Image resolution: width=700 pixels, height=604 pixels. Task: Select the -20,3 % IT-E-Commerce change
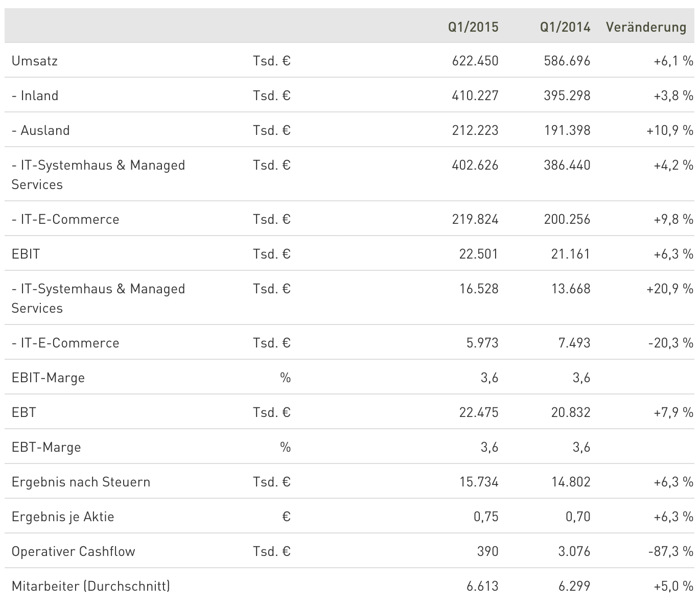(x=670, y=343)
